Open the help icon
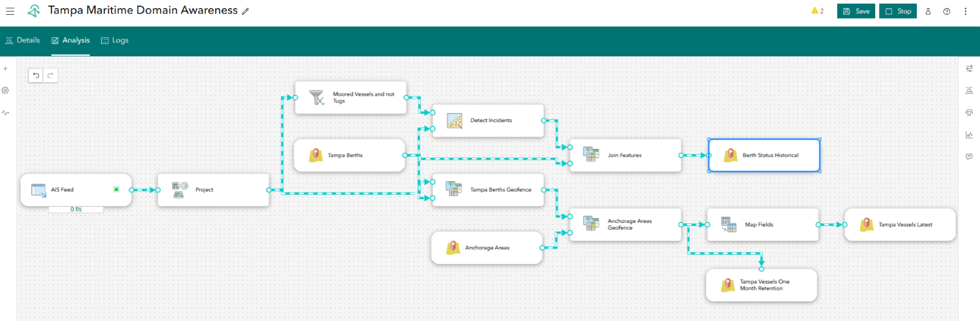The image size is (980, 321). point(947,11)
